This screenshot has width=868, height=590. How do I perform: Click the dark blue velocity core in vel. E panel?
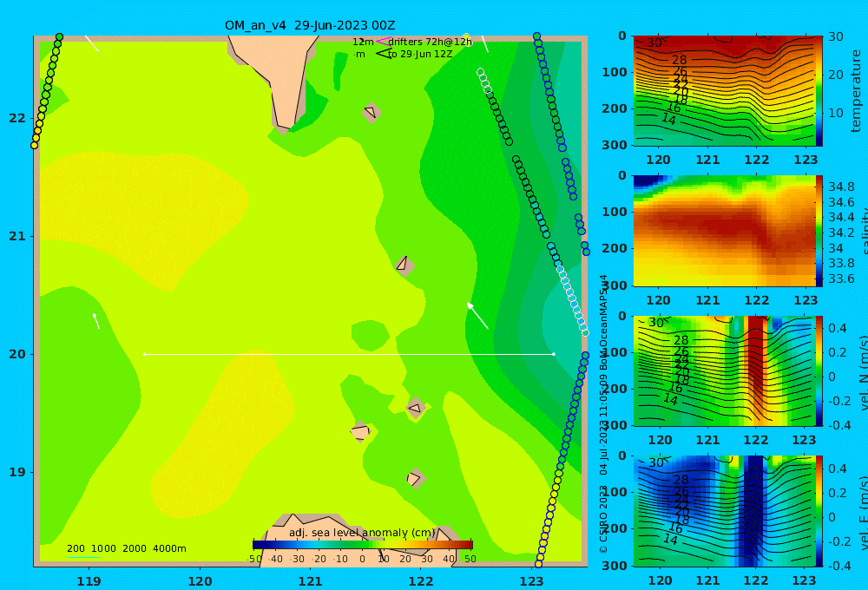point(754,509)
